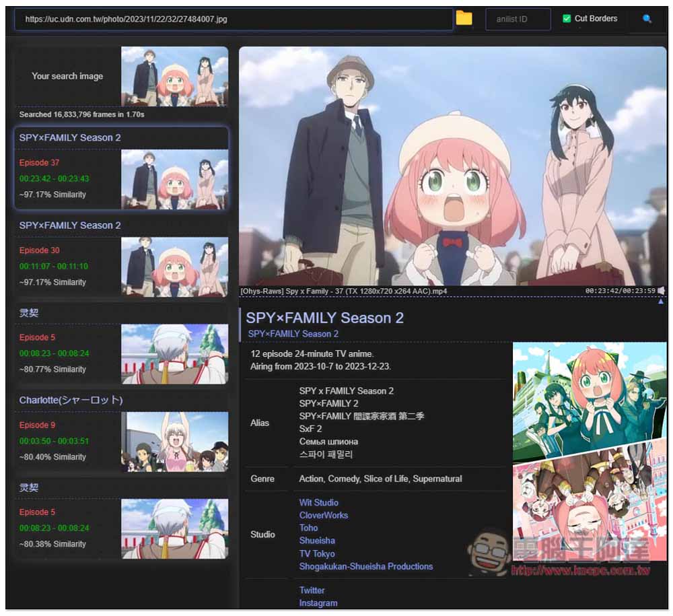The height and width of the screenshot is (616, 673).
Task: Choose the first 灵契 Episode 5 result
Action: (121, 344)
